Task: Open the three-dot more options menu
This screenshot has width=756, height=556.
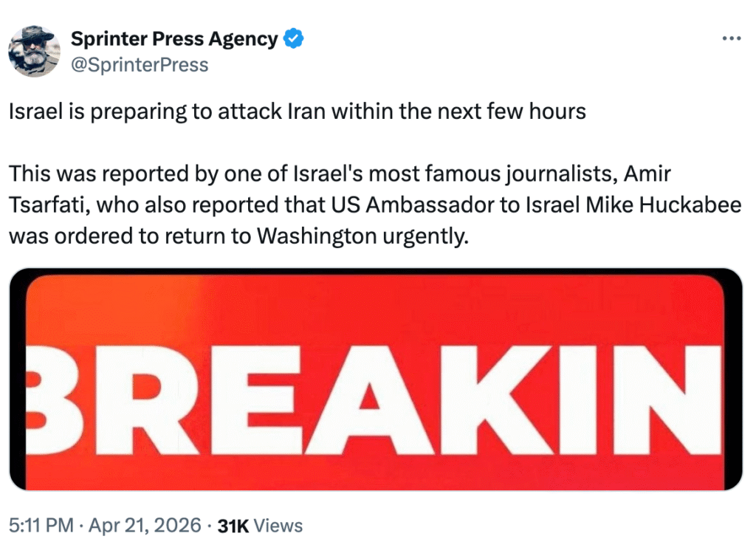Action: pyautogui.click(x=730, y=38)
